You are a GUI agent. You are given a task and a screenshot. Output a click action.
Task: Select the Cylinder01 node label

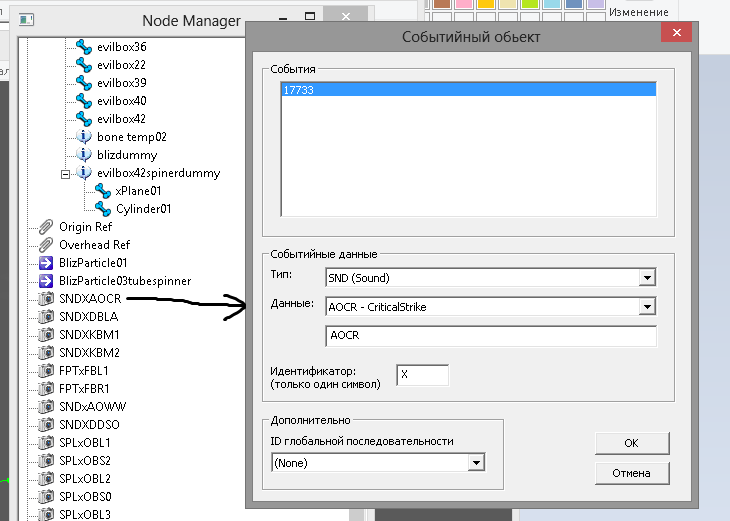(143, 209)
